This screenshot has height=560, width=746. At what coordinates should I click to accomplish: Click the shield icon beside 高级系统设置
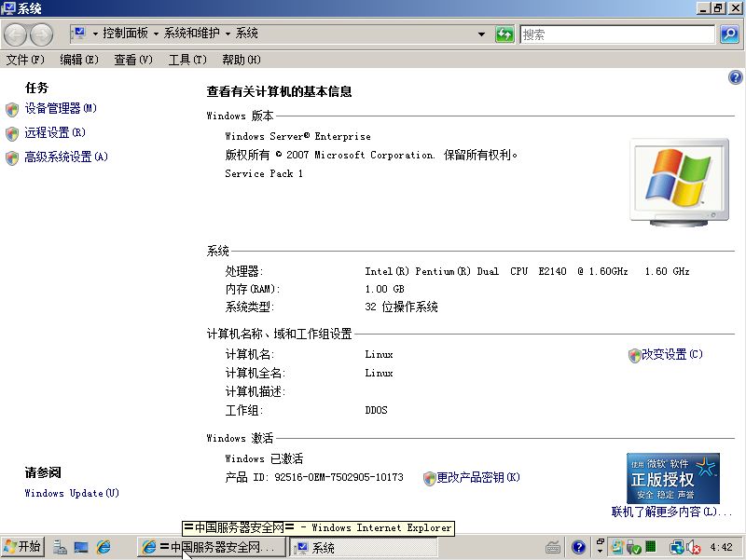(12, 157)
